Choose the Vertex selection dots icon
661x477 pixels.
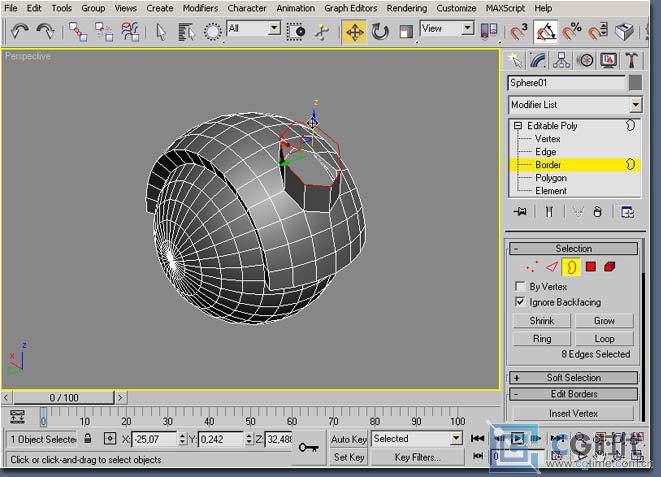(532, 267)
